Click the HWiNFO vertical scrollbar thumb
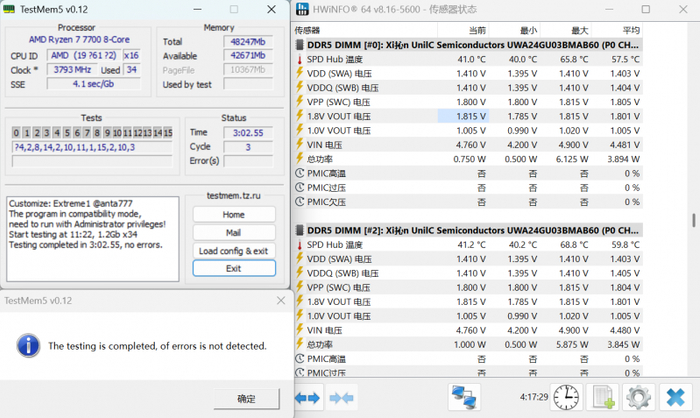This screenshot has height=418, width=700. pos(692,220)
